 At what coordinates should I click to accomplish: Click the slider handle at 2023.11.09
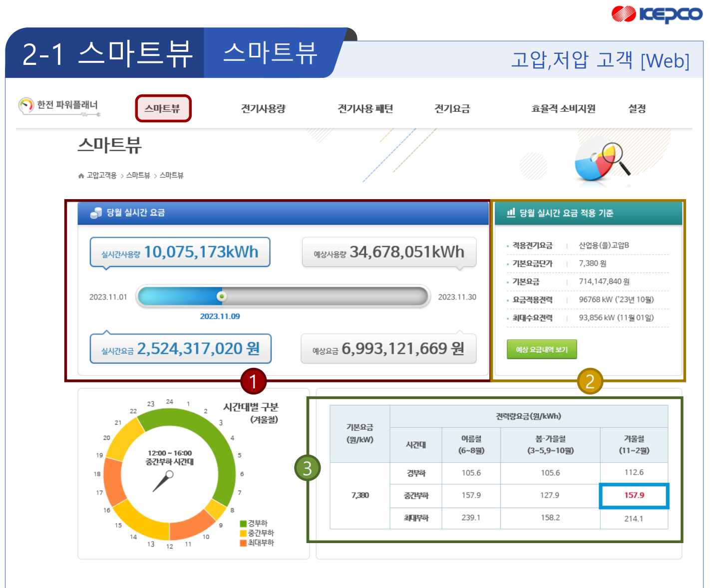[221, 296]
